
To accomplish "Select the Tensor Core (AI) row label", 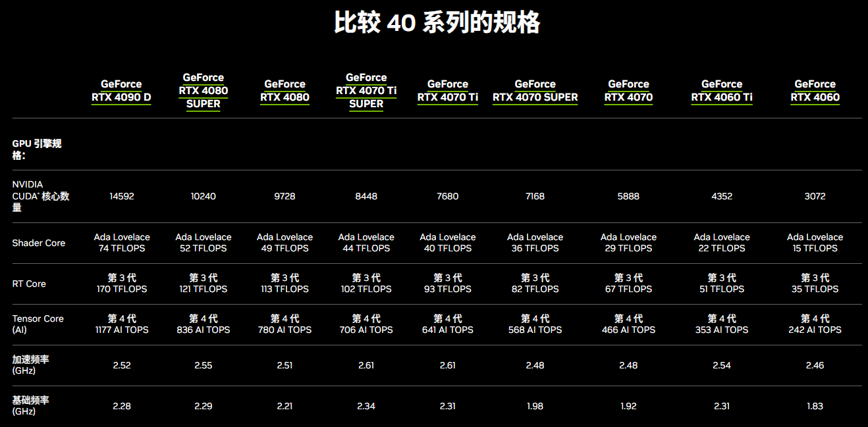I will click(38, 324).
